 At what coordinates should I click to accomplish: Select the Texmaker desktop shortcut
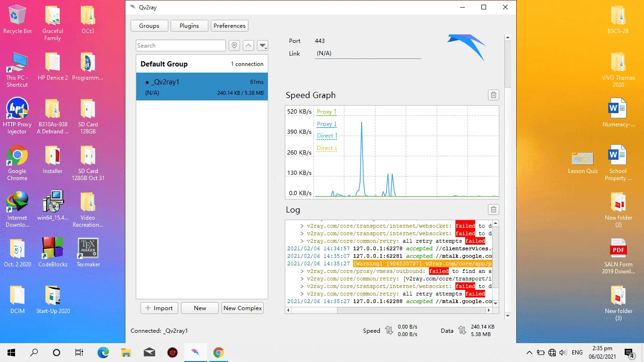click(88, 252)
